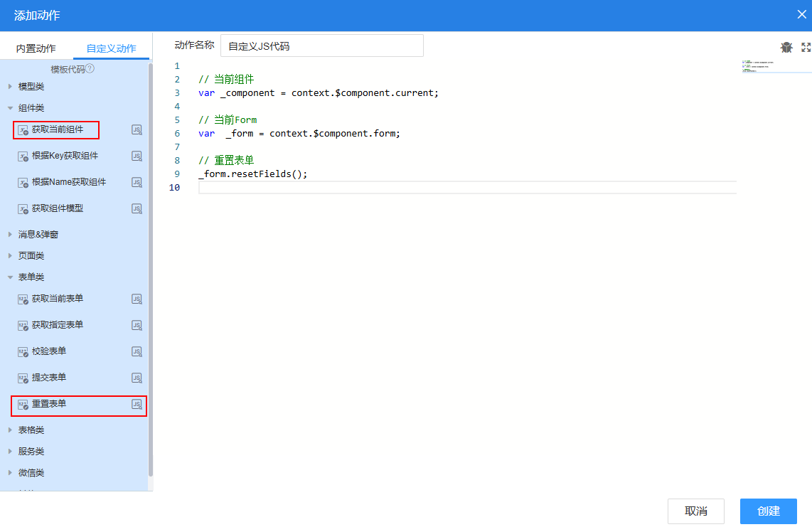Click the JS preview icon for 校验表单
The height and width of the screenshot is (527, 812).
pos(137,352)
